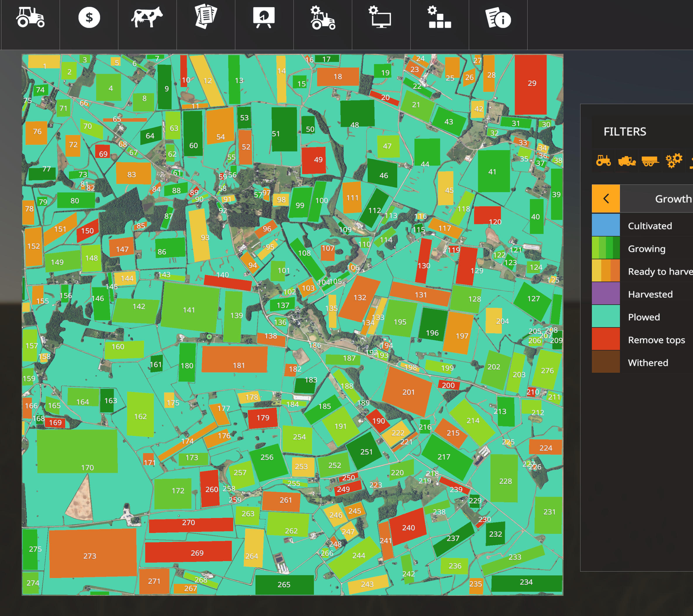This screenshot has height=616, width=693.
Task: Select field 131 on the map
Action: click(x=420, y=294)
